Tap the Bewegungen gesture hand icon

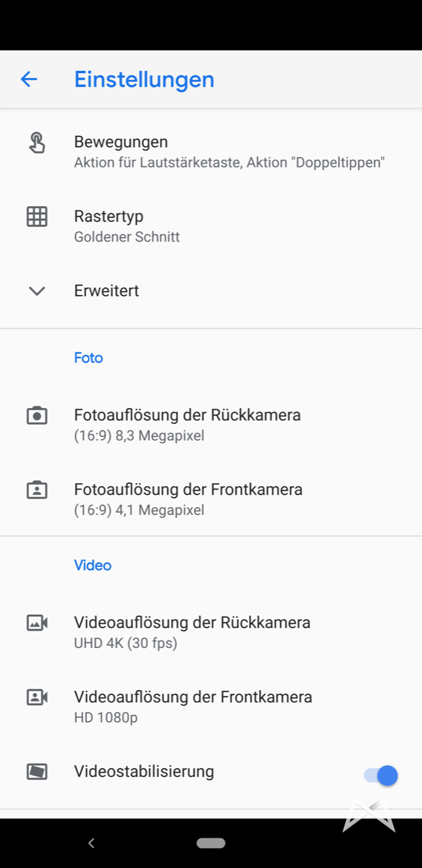(36, 142)
